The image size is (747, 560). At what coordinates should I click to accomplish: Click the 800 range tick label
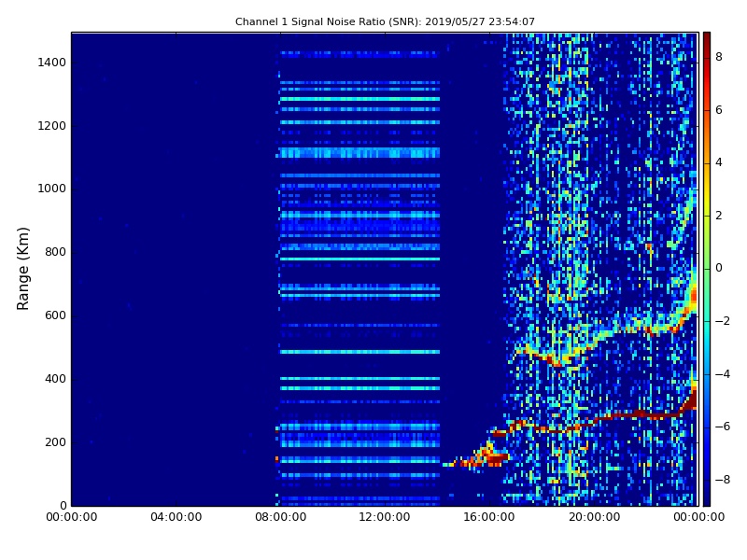click(55, 252)
